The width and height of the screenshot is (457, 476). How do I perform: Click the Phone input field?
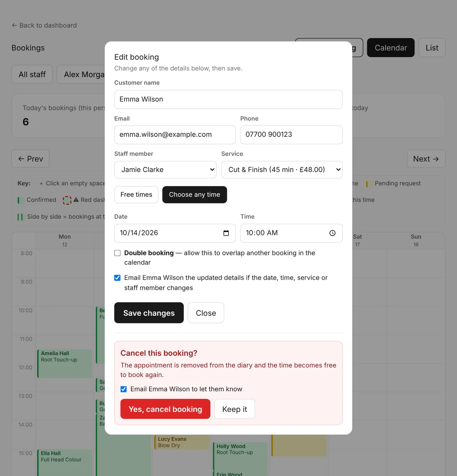pos(291,135)
